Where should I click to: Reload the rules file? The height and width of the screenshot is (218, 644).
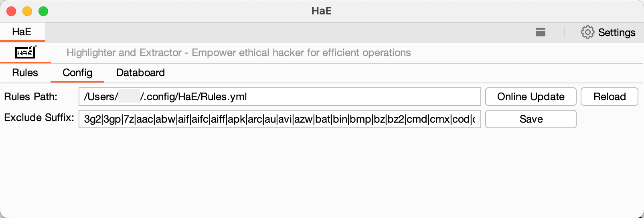tap(609, 97)
